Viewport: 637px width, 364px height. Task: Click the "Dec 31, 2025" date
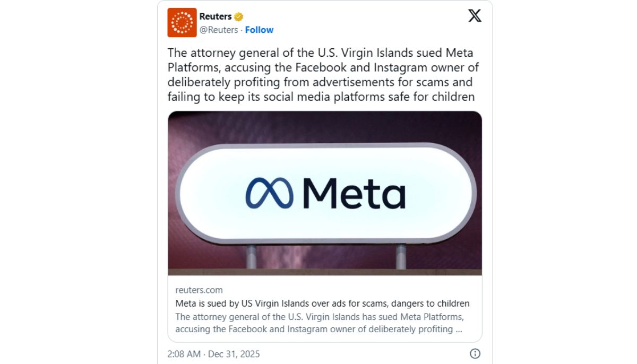click(234, 354)
